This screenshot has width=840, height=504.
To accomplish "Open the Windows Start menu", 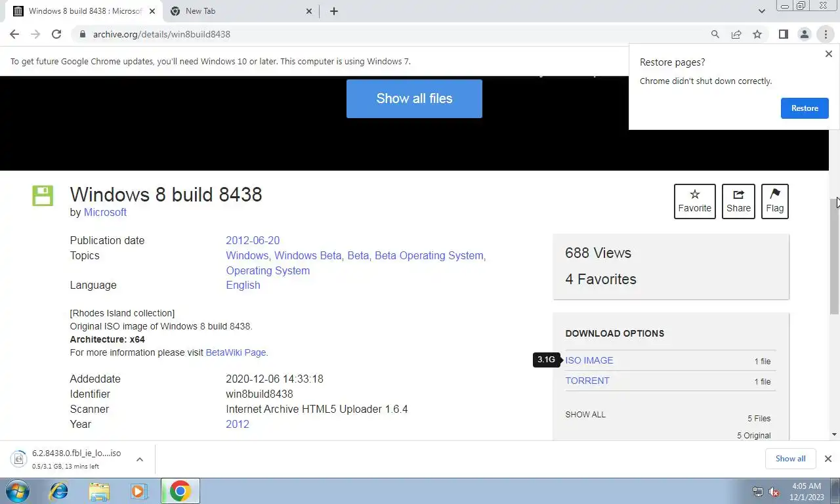I will 17,491.
